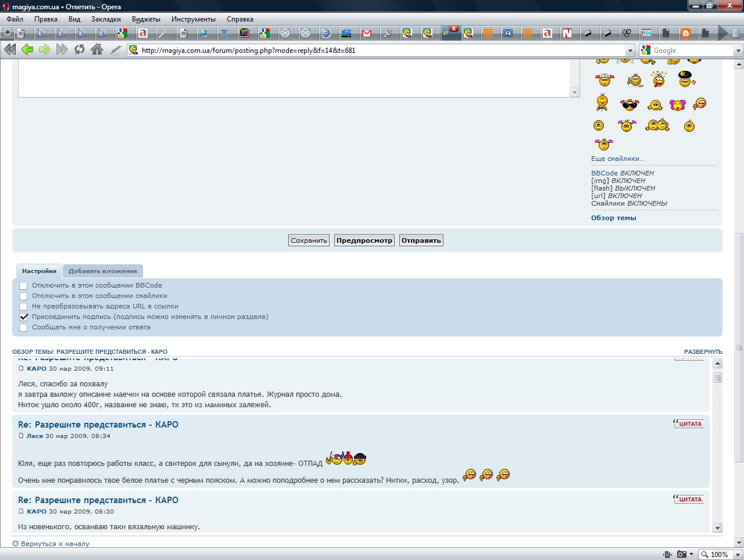Enable 'Сообщать мне о получении ответа' checkbox
Screen dimensions: 744x560
coord(23,328)
